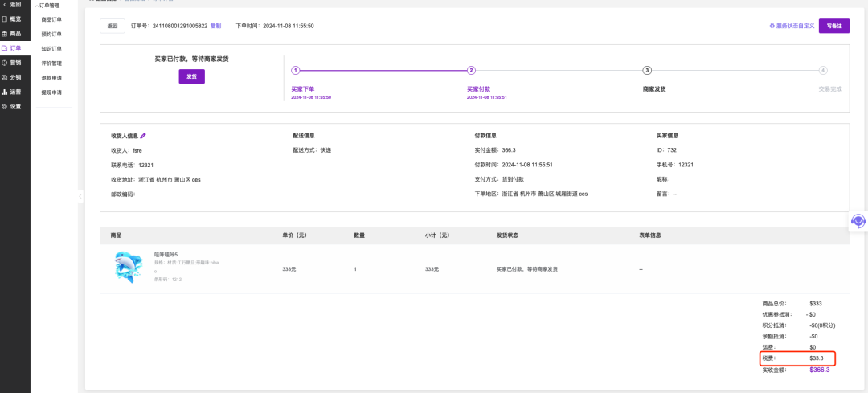
Task: Open 营销 marketing in the left sidebar
Action: (15, 63)
